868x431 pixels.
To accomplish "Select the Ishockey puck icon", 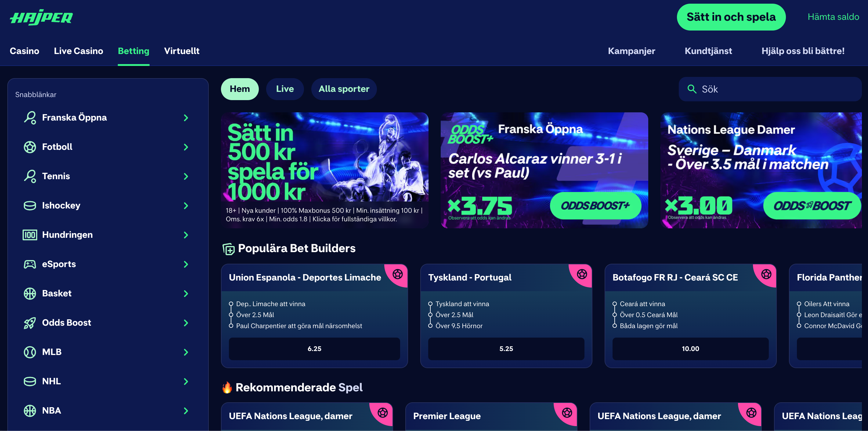I will (x=30, y=205).
